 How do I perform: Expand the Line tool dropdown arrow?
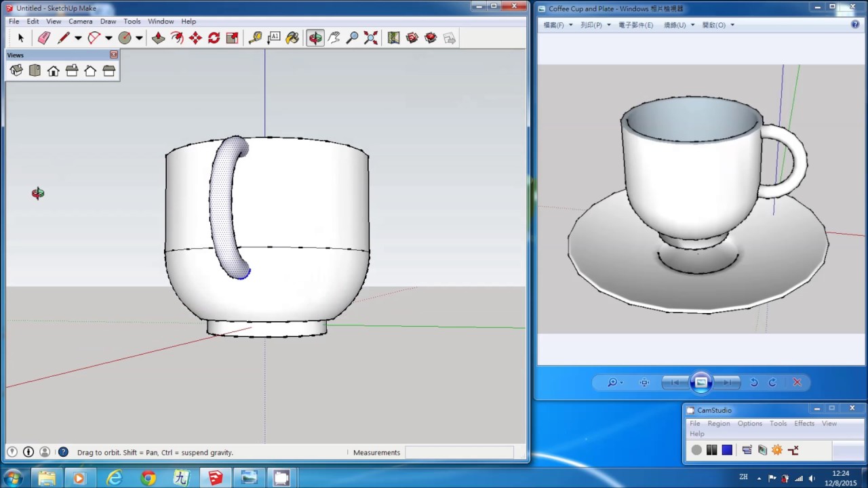click(78, 38)
